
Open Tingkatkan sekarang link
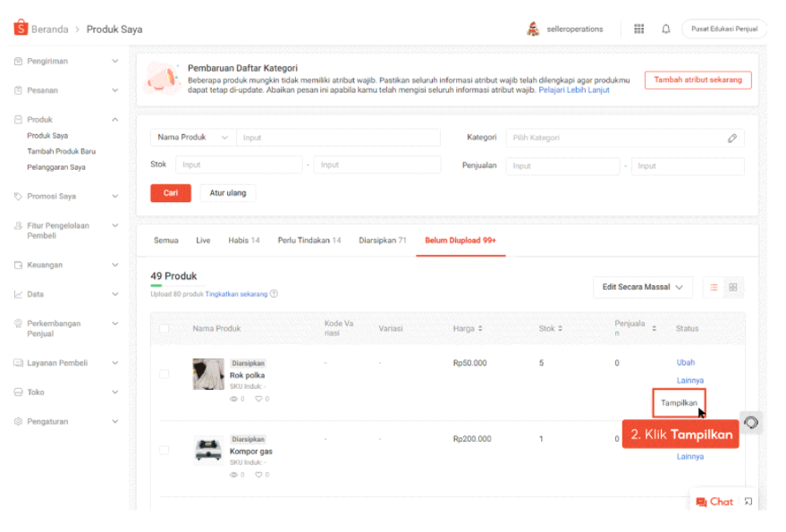(x=236, y=294)
